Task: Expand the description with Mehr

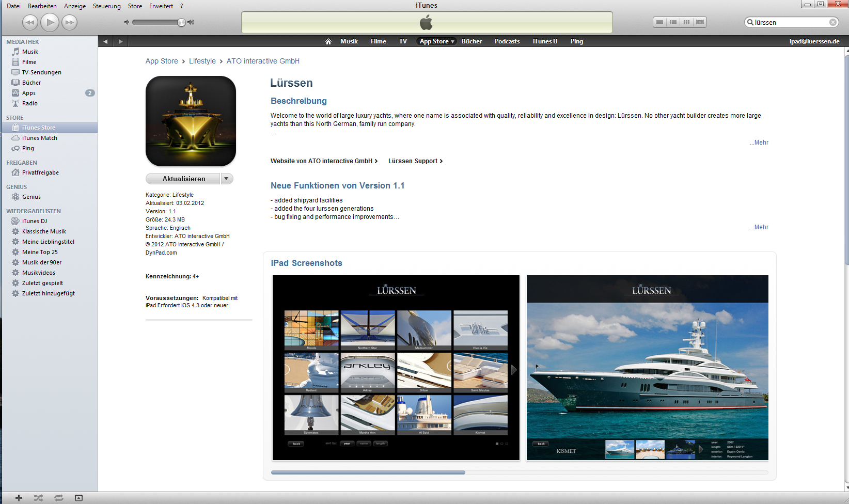Action: 760,143
